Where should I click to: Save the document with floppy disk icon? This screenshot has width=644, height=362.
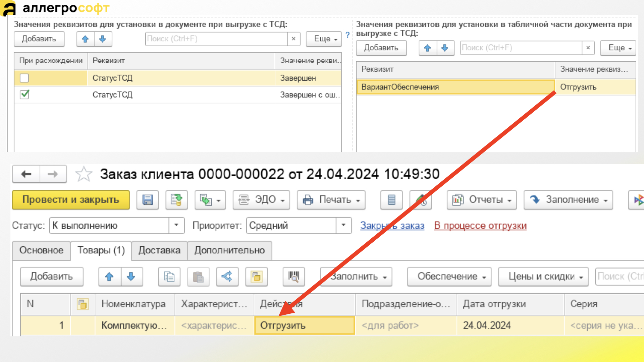pyautogui.click(x=148, y=200)
